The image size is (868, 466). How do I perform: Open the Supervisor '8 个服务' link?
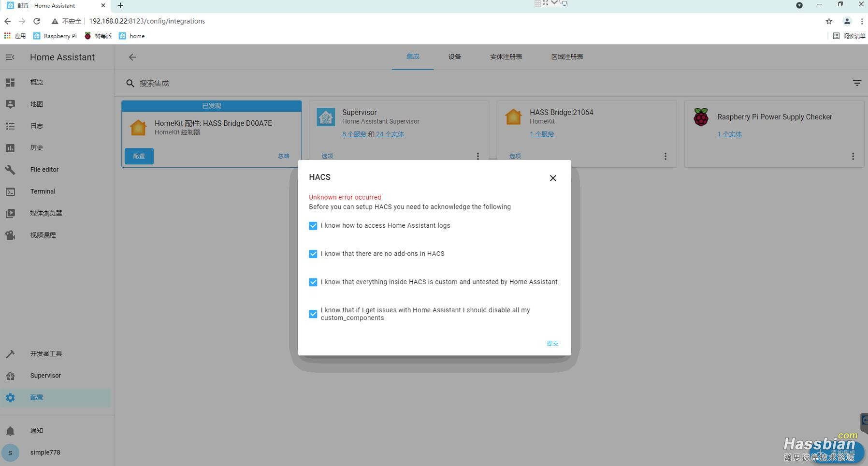coord(354,134)
